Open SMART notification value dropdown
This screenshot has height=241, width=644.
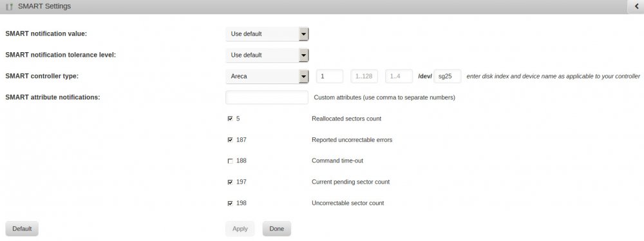pyautogui.click(x=267, y=34)
